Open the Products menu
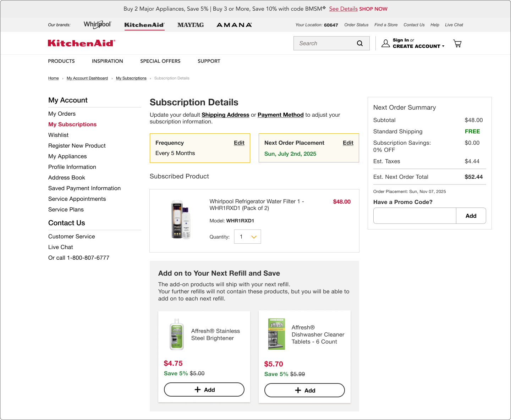Screen dimensions: 511x420 click(61, 61)
